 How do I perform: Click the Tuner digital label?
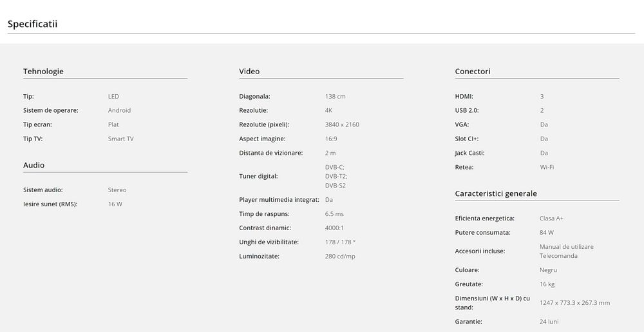pos(258,176)
